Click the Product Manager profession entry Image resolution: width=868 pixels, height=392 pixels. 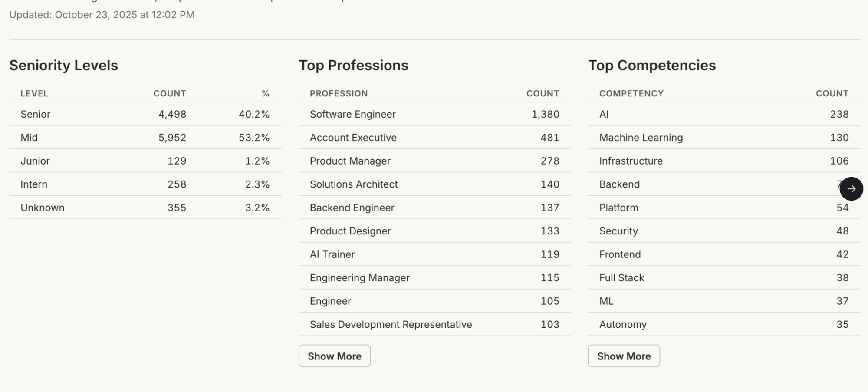click(x=434, y=161)
